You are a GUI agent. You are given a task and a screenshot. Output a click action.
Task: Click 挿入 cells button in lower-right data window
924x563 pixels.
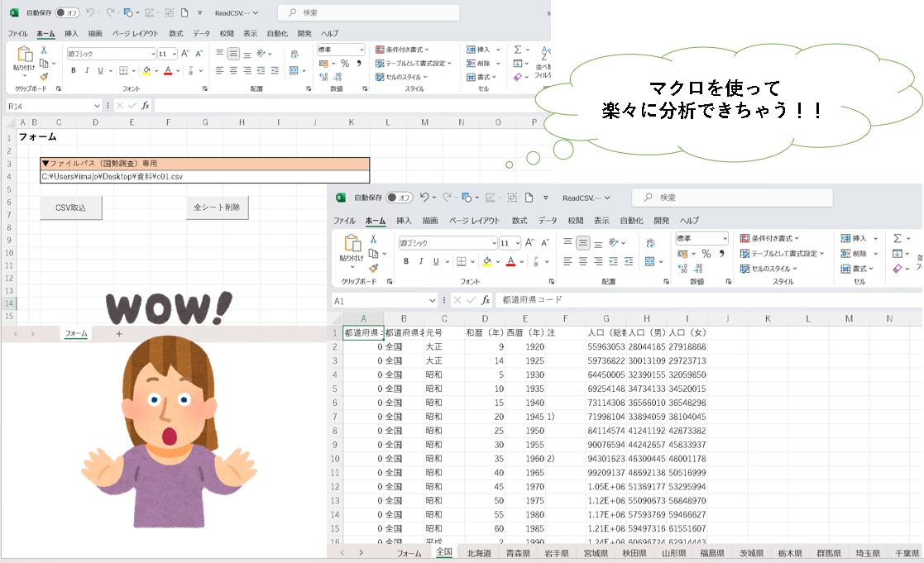(x=854, y=238)
